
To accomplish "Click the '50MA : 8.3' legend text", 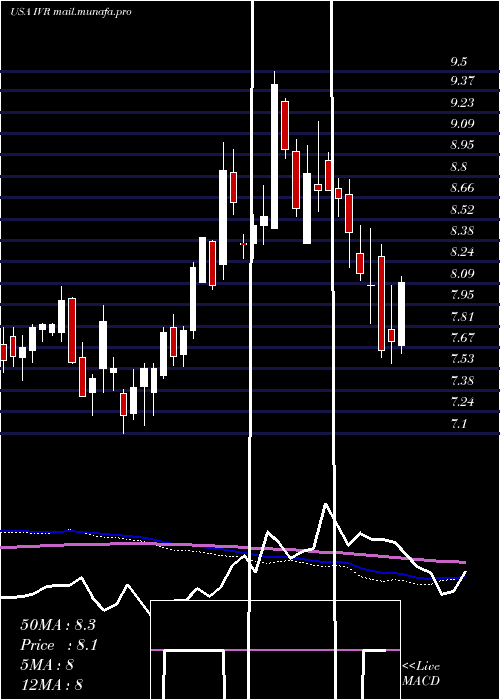I will 58,625.
